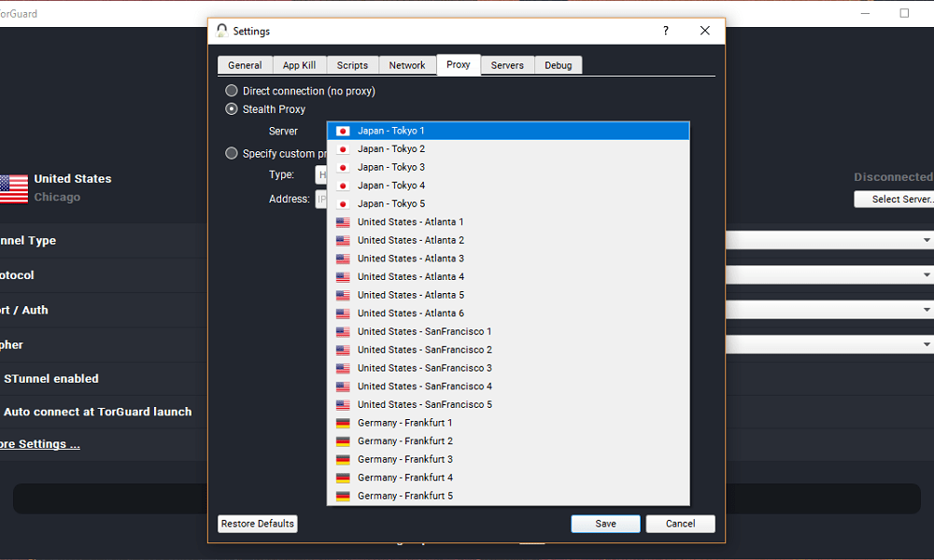Expand the Port / Auth dropdown arrow in TorGuard window
Image resolution: width=934 pixels, height=560 pixels.
(x=927, y=310)
